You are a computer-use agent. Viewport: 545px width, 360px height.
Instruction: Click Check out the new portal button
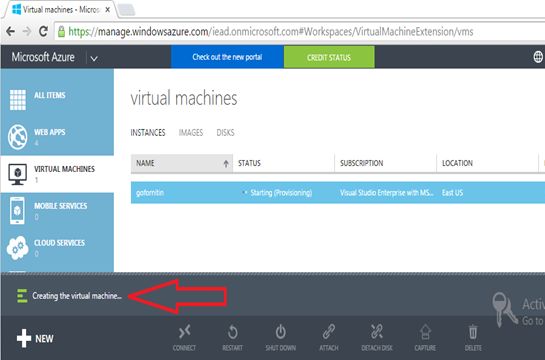pos(227,57)
